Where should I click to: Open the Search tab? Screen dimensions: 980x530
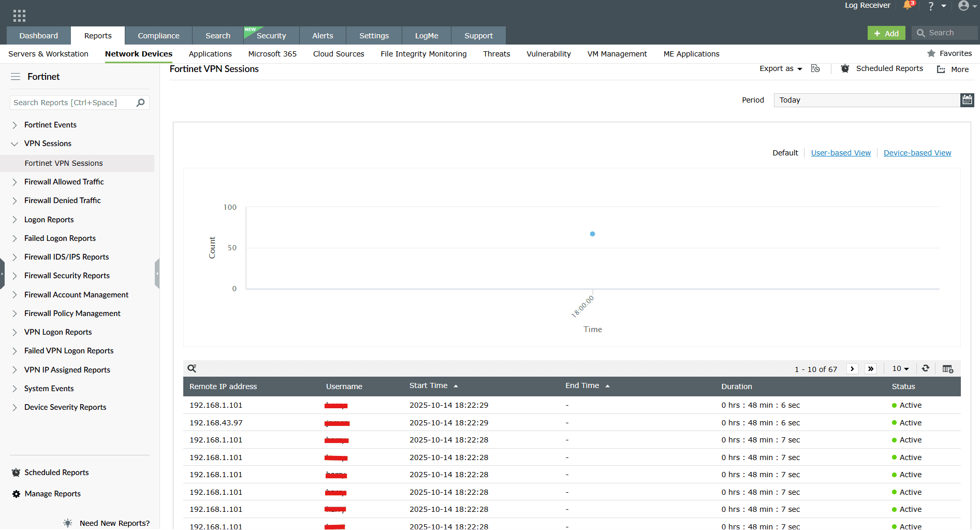click(218, 36)
